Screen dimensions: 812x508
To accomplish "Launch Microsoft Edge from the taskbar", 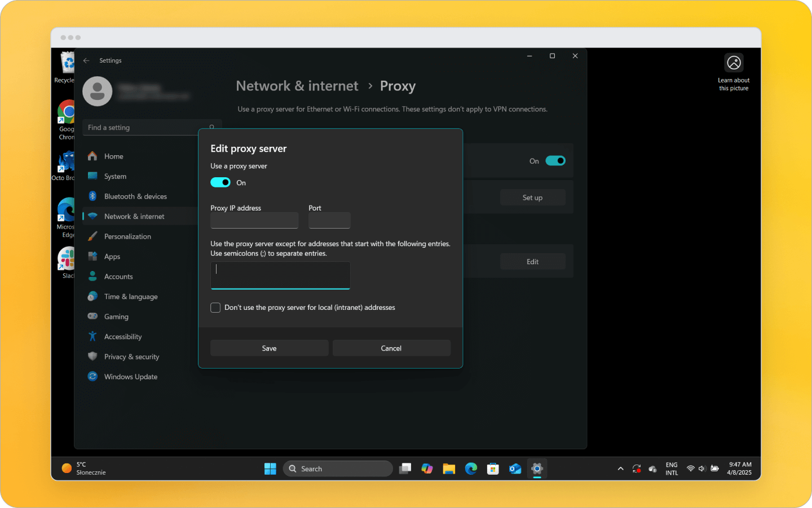I will (471, 468).
